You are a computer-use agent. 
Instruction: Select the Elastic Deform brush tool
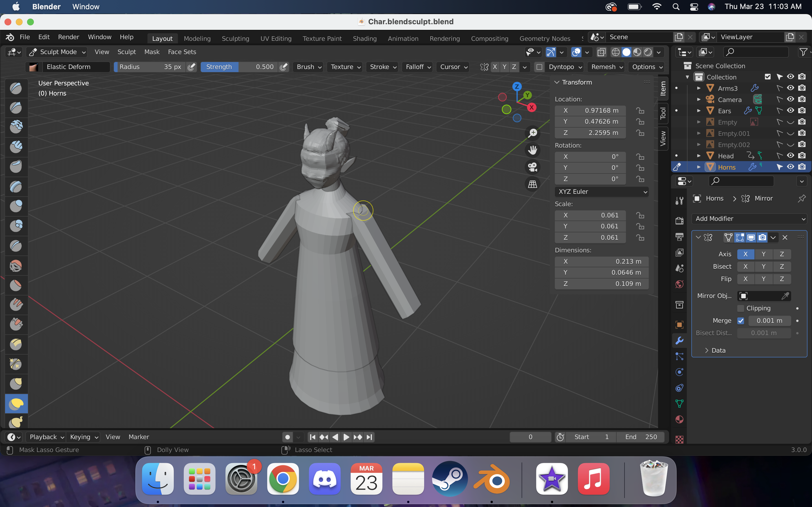pyautogui.click(x=16, y=404)
